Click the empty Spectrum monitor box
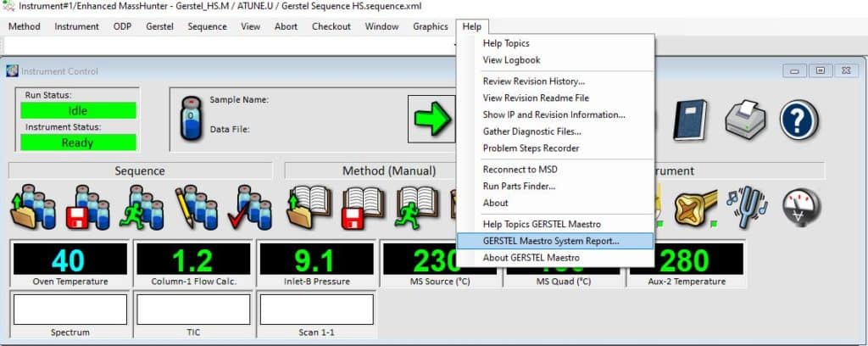868x346 pixels. [70, 310]
